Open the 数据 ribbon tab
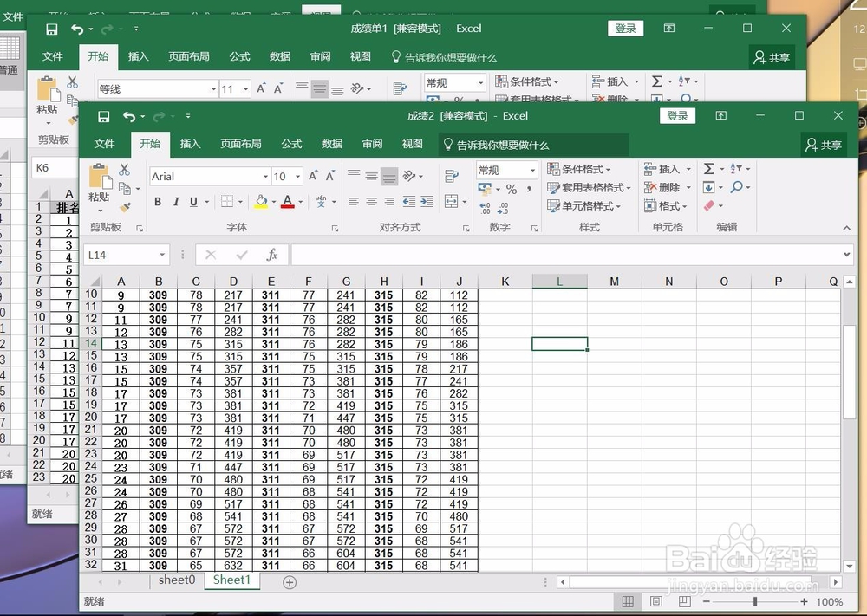 click(x=330, y=144)
